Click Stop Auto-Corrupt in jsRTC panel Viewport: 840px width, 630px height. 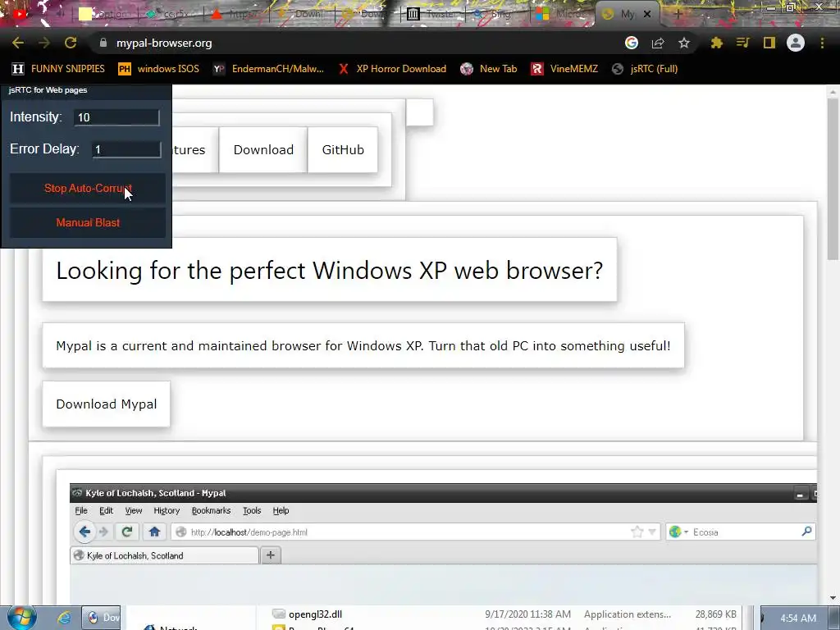[x=88, y=188]
